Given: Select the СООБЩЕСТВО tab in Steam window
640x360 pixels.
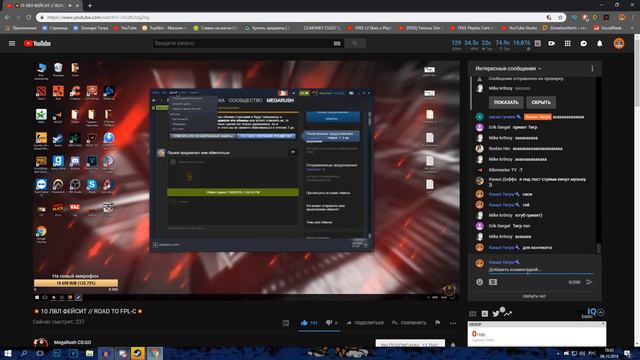Looking at the screenshot, I should tap(245, 100).
